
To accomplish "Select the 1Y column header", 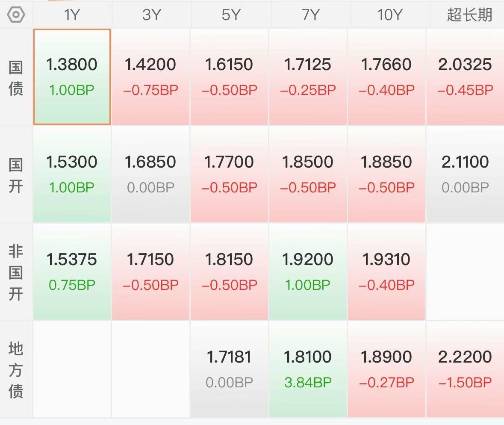I will click(x=72, y=15).
